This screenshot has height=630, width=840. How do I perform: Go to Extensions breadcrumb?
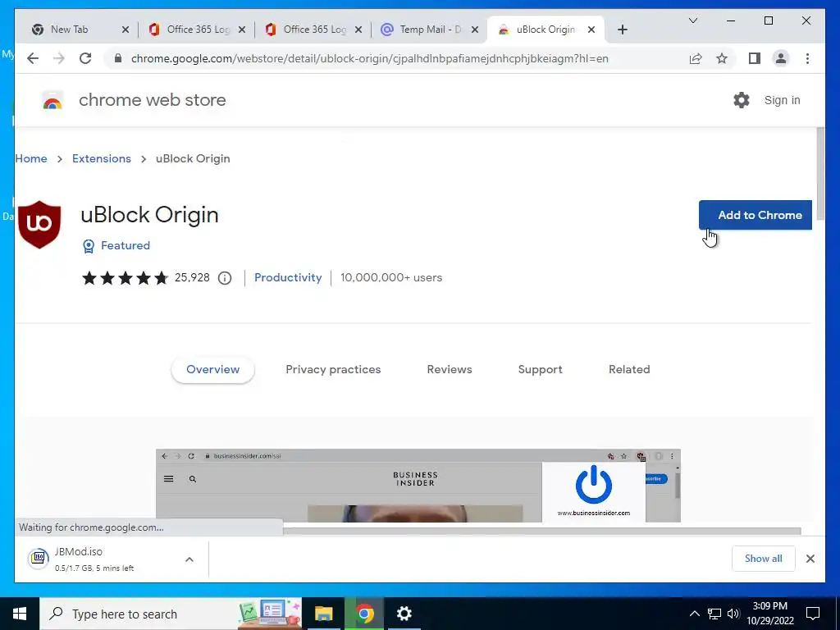(x=101, y=158)
